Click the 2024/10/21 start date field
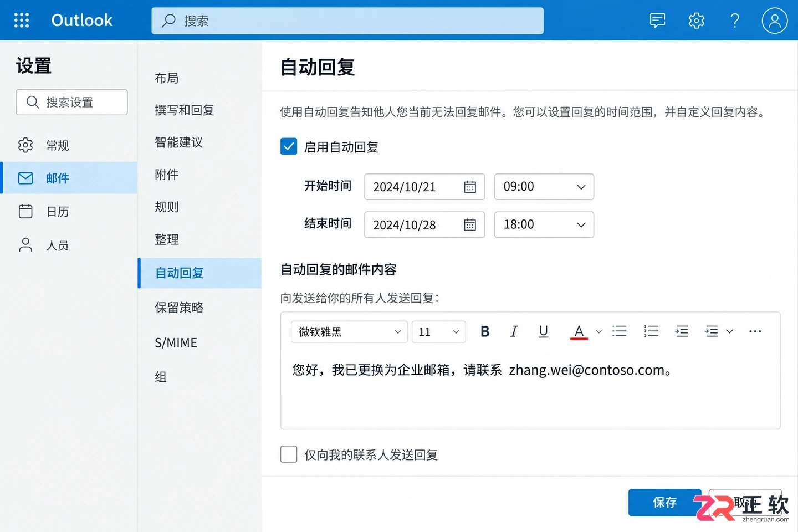The width and height of the screenshot is (798, 532). pos(424,187)
